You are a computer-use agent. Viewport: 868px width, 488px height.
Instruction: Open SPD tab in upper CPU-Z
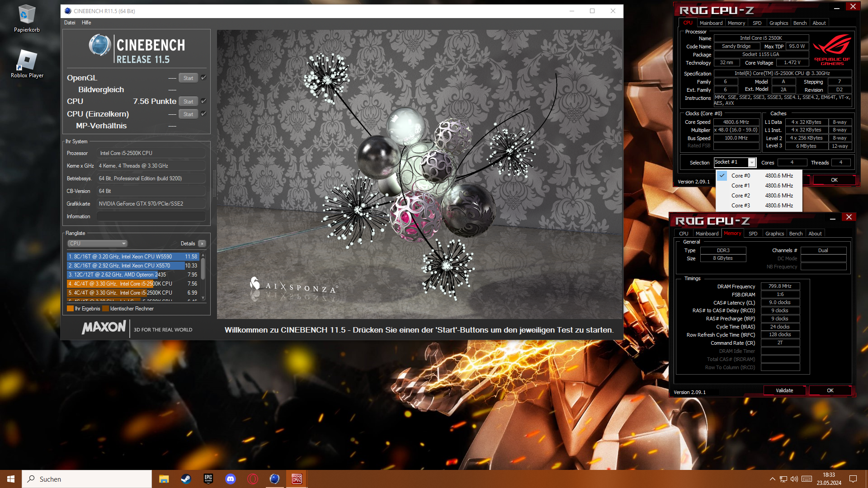coord(757,23)
